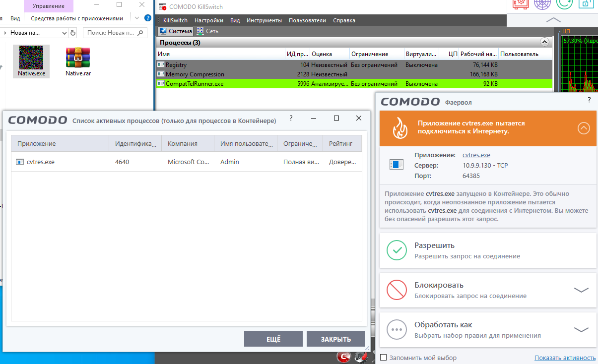This screenshot has width=598, height=364.
Task: Click the cvtres.exe application icon in firewall alert
Action: (397, 164)
